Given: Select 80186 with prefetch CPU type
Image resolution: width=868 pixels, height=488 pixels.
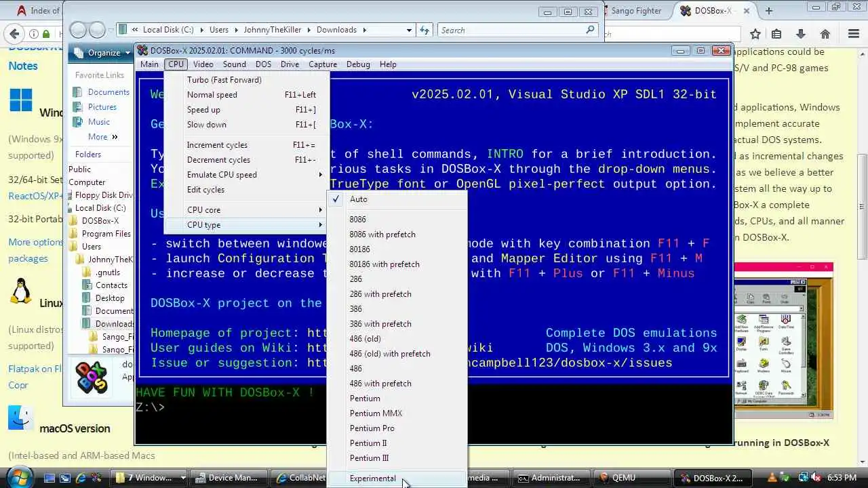Looking at the screenshot, I should pos(397,264).
